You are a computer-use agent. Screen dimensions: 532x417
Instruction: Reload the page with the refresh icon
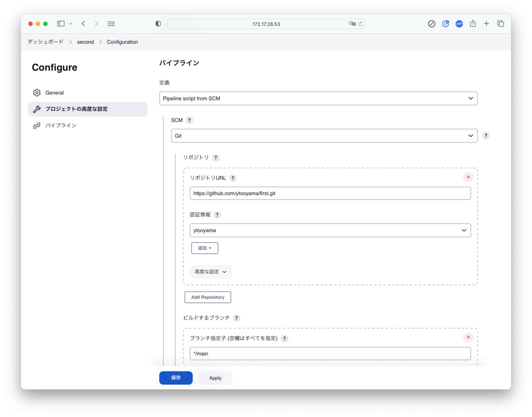click(x=360, y=24)
